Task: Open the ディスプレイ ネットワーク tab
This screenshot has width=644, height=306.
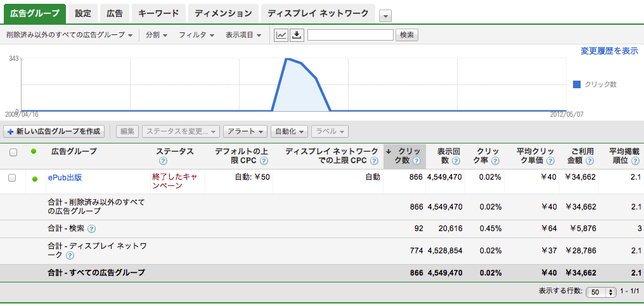Action: point(318,13)
